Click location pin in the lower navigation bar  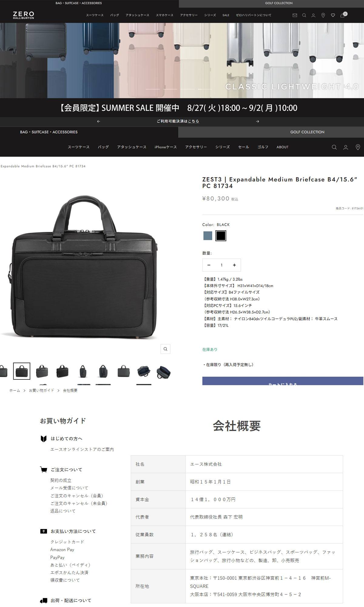tap(358, 147)
